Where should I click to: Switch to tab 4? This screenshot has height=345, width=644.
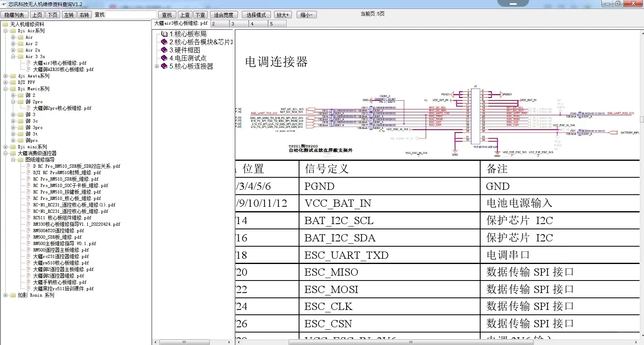[x=258, y=24]
